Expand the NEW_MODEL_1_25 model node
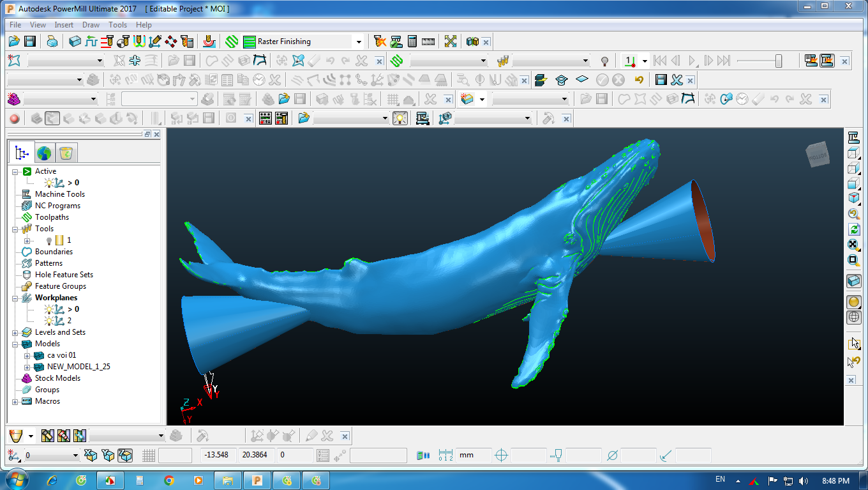 tap(27, 367)
